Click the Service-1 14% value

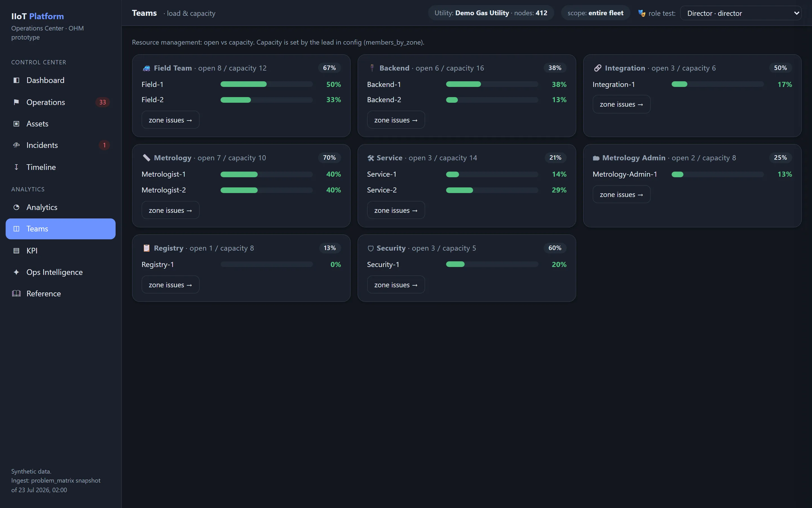click(559, 174)
